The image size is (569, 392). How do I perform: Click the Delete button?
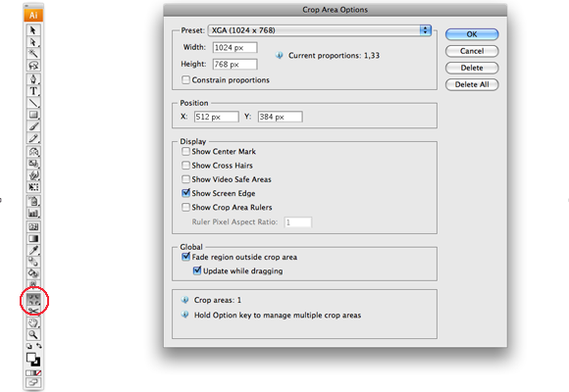(472, 68)
